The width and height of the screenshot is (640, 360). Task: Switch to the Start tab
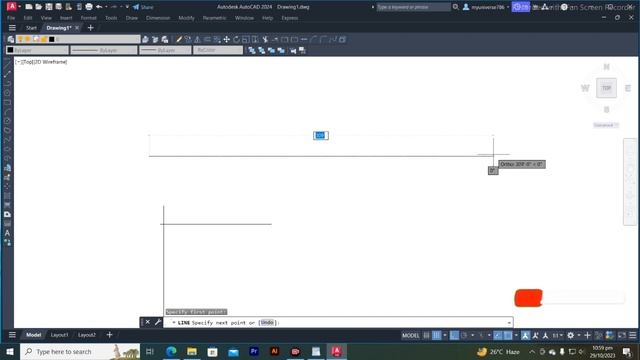point(31,28)
